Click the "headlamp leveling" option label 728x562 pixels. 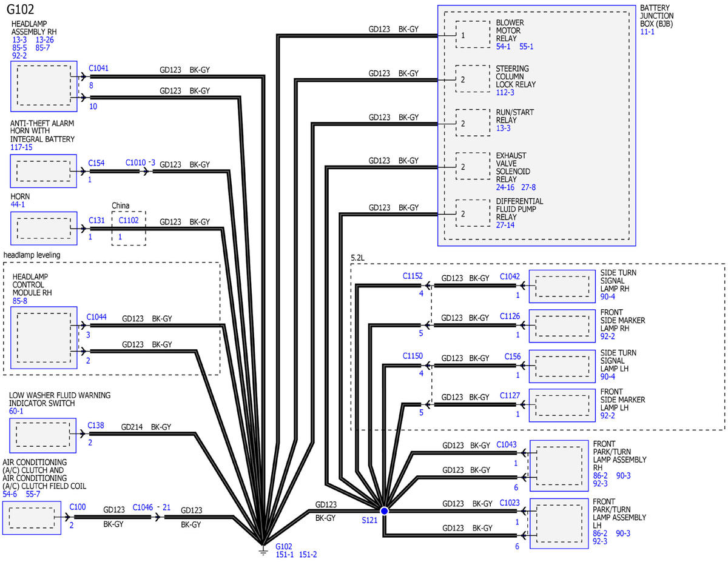tap(32, 255)
